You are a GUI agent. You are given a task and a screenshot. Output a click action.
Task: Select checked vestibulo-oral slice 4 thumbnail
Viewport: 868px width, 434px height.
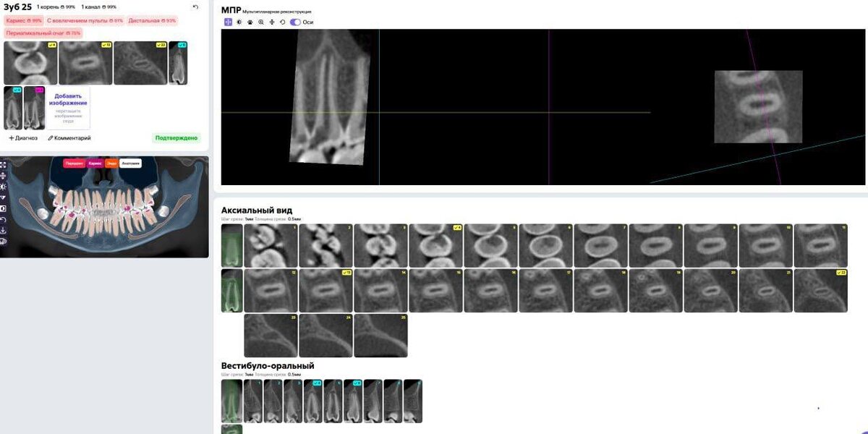point(313,401)
